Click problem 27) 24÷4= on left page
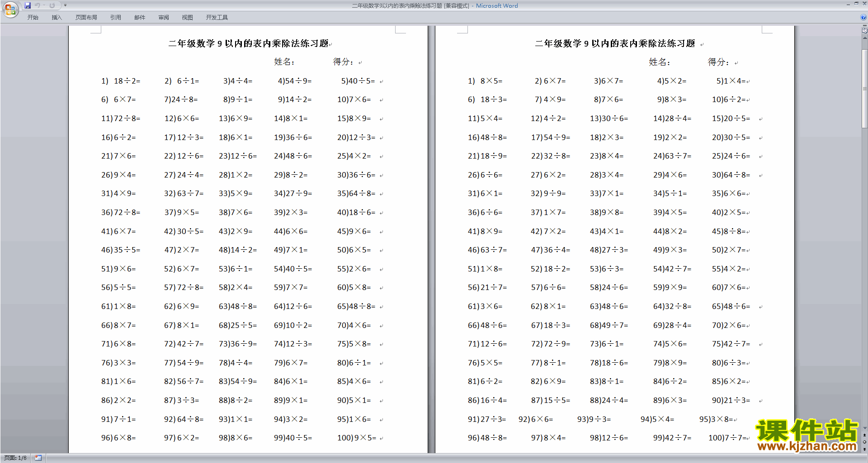This screenshot has height=463, width=868. pyautogui.click(x=184, y=175)
